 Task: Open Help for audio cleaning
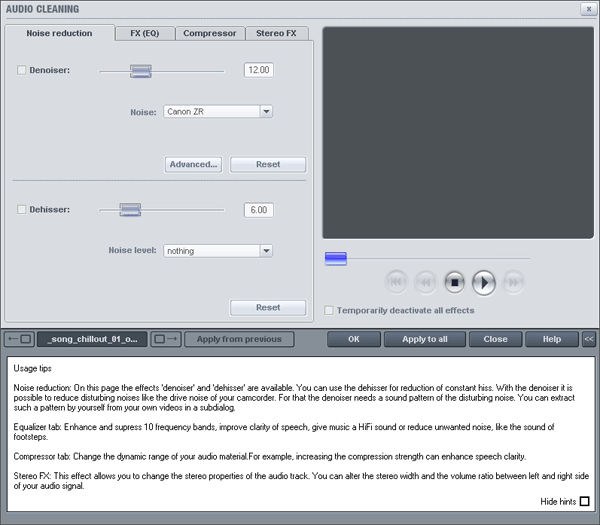pyautogui.click(x=551, y=339)
